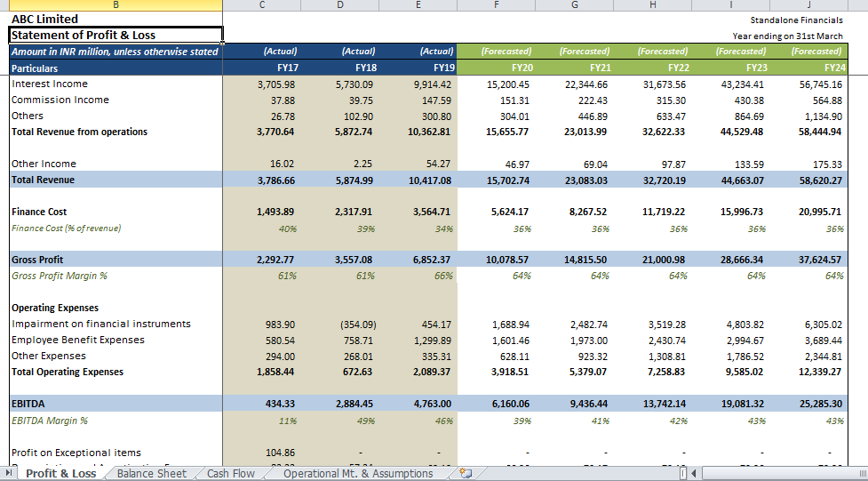Click the Amount in INR million header cell
This screenshot has width=868, height=481.
point(115,52)
